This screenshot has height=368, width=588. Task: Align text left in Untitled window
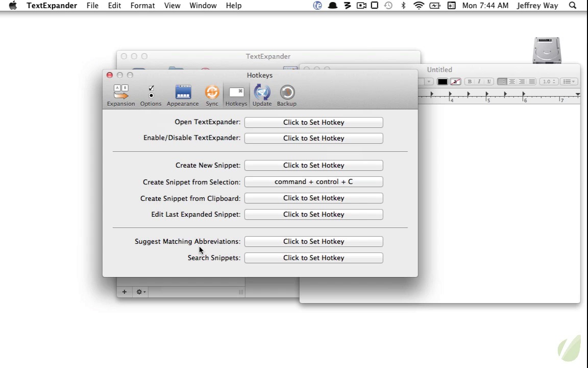pos(502,81)
